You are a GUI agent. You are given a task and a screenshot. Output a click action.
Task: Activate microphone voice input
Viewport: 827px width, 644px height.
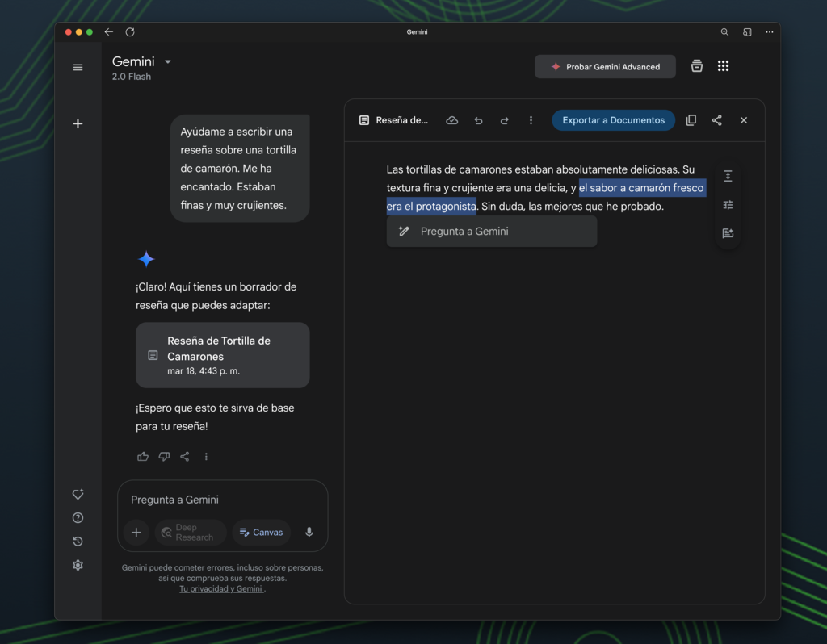(x=309, y=533)
